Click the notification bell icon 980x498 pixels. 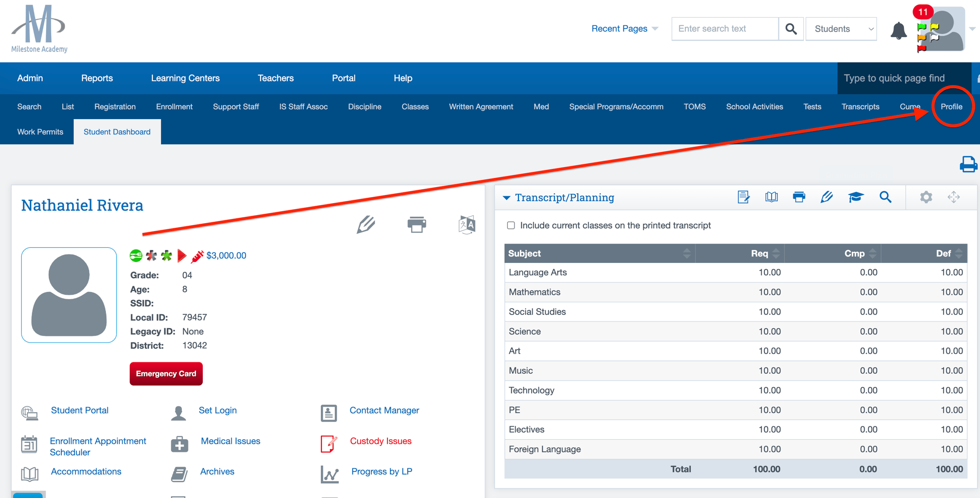(x=898, y=30)
